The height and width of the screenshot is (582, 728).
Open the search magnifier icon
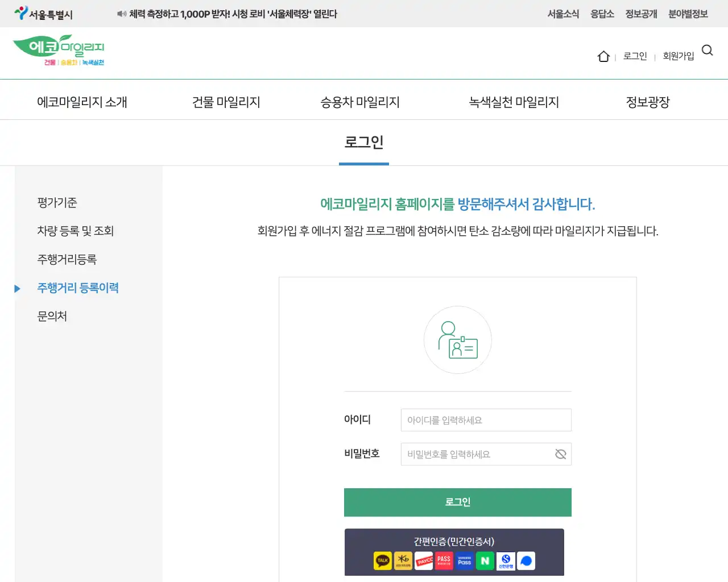click(x=708, y=50)
